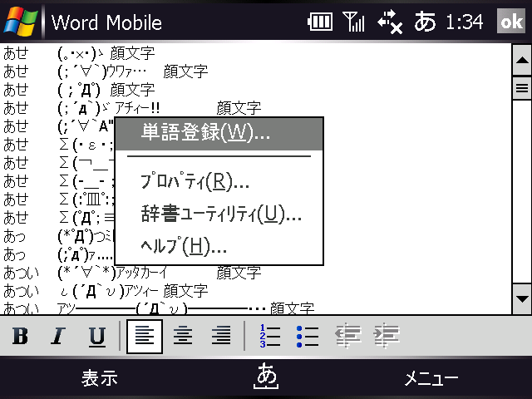This screenshot has height=399, width=532.
Task: Tap the あ input mode indicator in title bar
Action: (425, 21)
